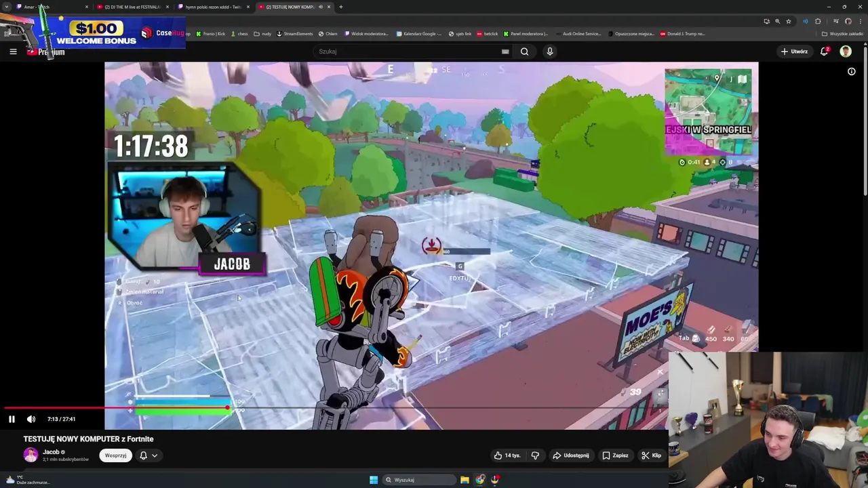Switch to DJ THE M live tab
The width and height of the screenshot is (868, 488).
(x=132, y=7)
